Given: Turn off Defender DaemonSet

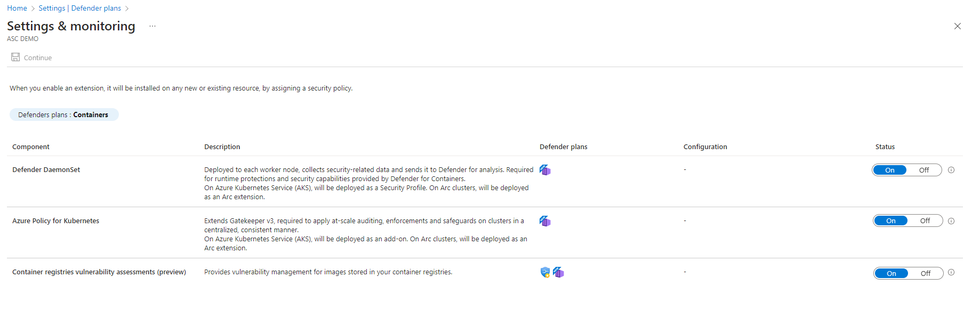Looking at the screenshot, I should (924, 170).
